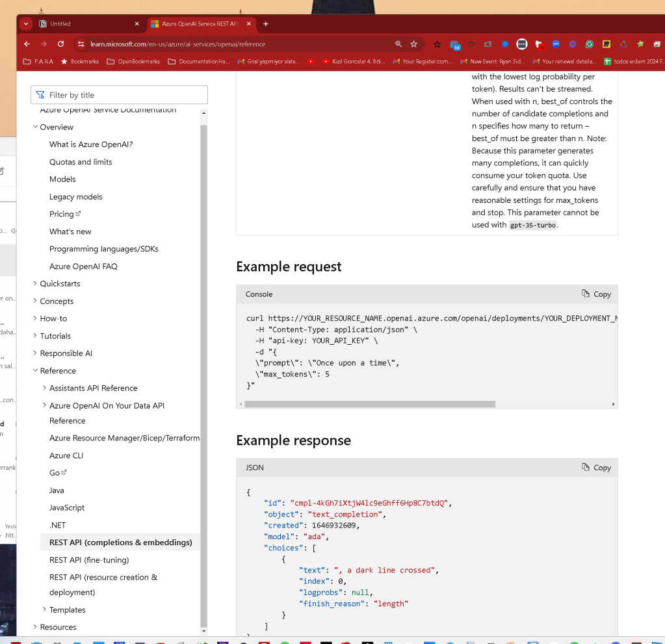The image size is (665, 644).
Task: Expand Azure OpenAI On Your Data API Reference
Action: click(x=45, y=405)
